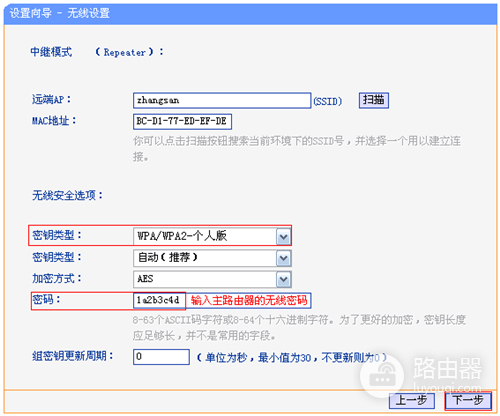This screenshot has height=416, width=500.
Task: Click the password field containing 1a2b3c4d
Action: [159, 300]
